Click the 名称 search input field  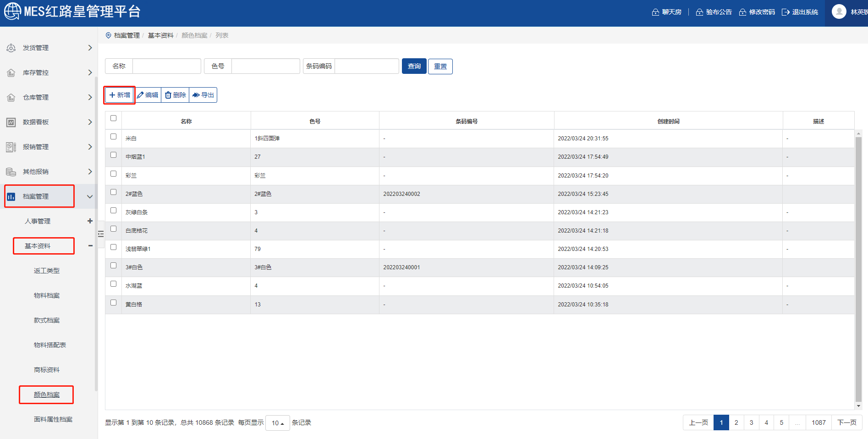pyautogui.click(x=166, y=66)
